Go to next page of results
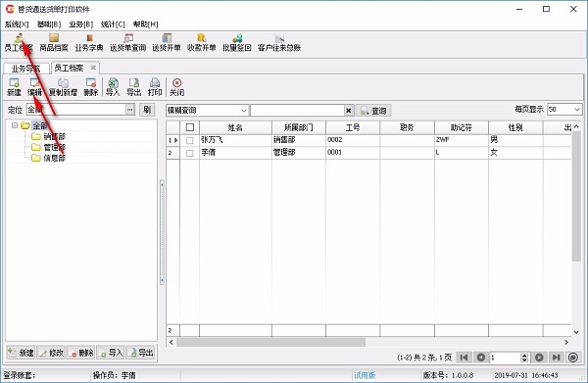The width and height of the screenshot is (588, 383). (x=539, y=358)
